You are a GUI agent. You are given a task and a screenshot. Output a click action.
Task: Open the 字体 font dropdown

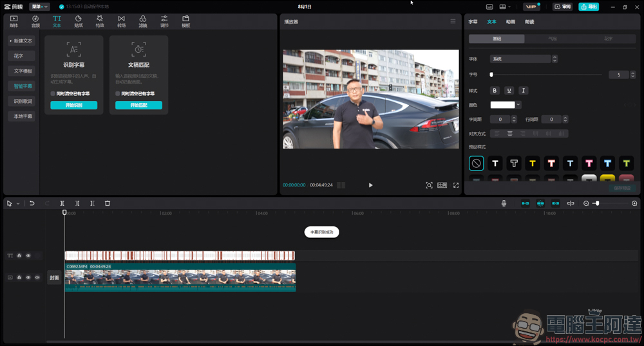tap(520, 59)
